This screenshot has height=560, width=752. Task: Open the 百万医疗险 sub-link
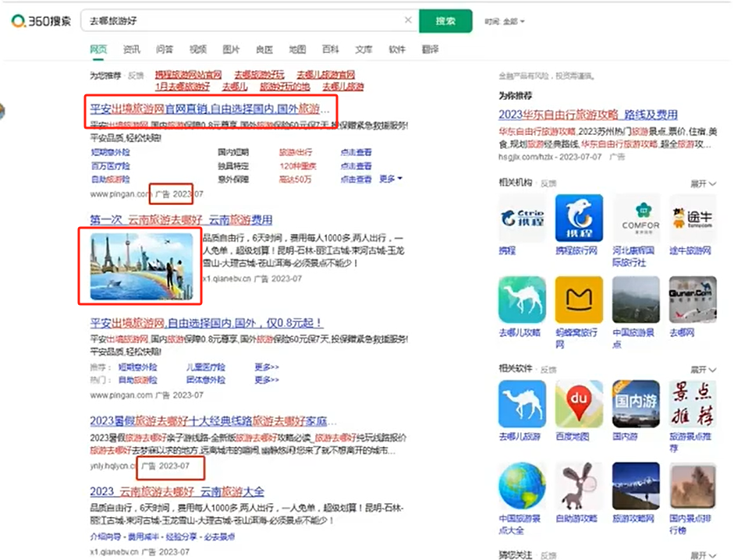tap(110, 166)
